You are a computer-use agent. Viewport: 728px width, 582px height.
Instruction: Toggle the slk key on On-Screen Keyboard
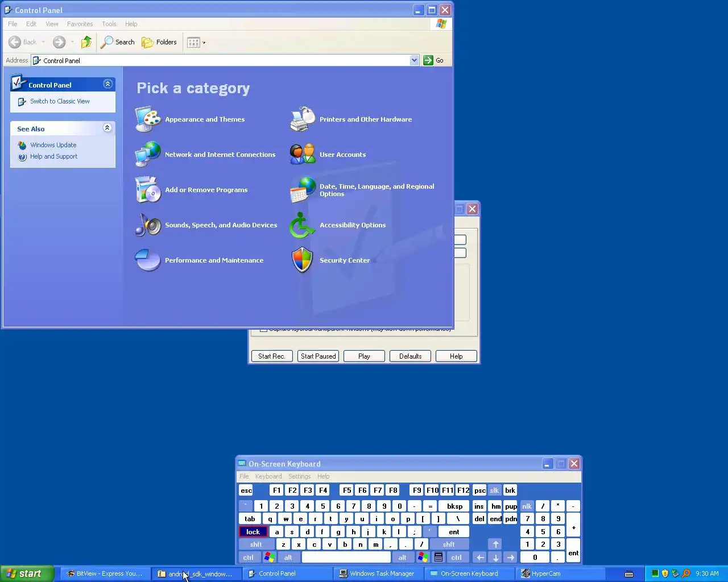coord(494,490)
